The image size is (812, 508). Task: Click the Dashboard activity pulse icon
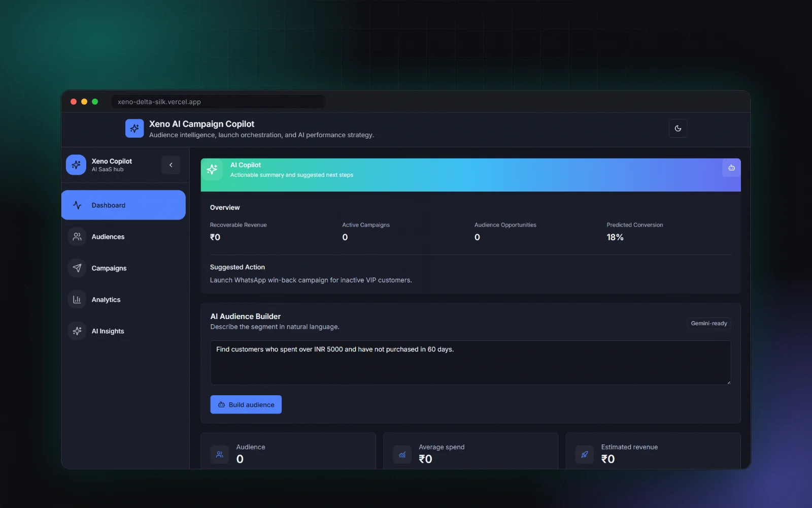tap(77, 205)
